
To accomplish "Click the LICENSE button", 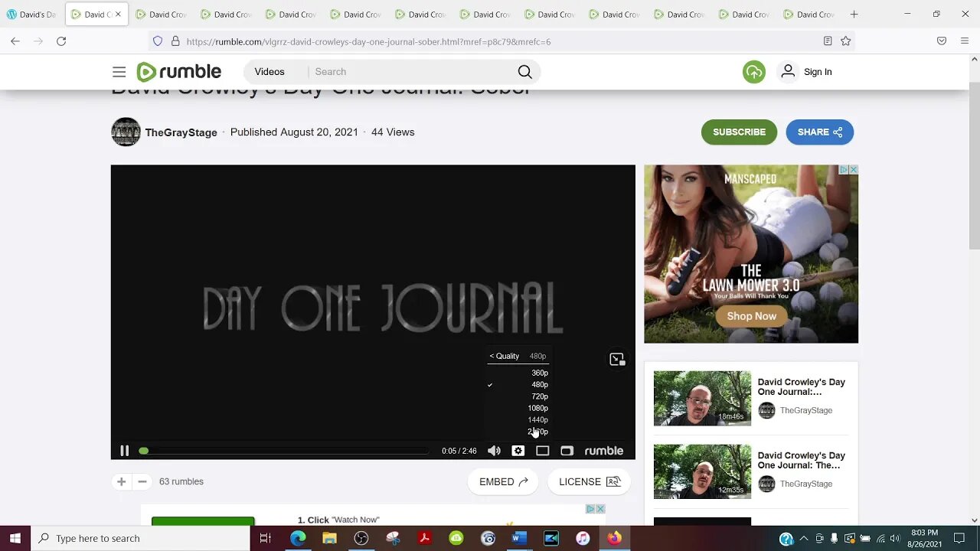I will tap(589, 481).
